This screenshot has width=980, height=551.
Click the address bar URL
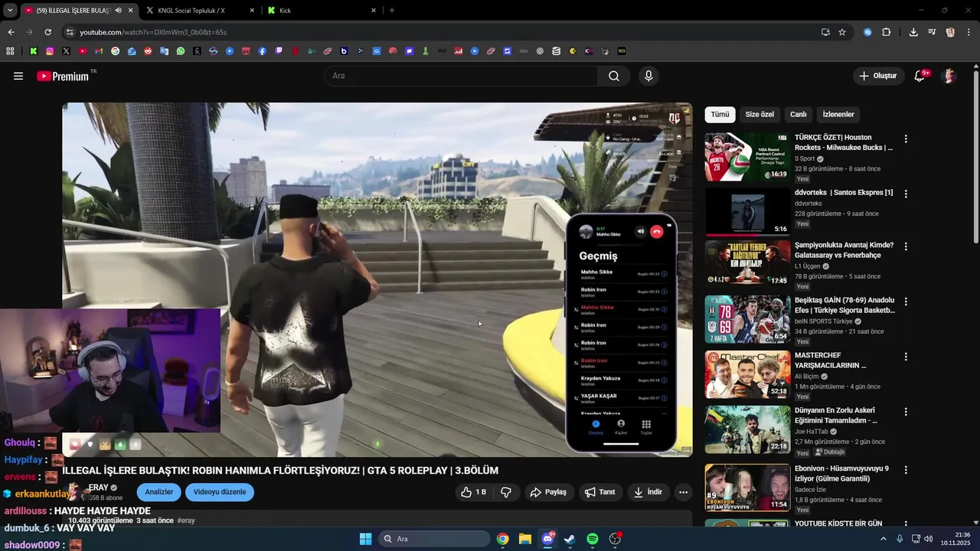click(x=153, y=32)
